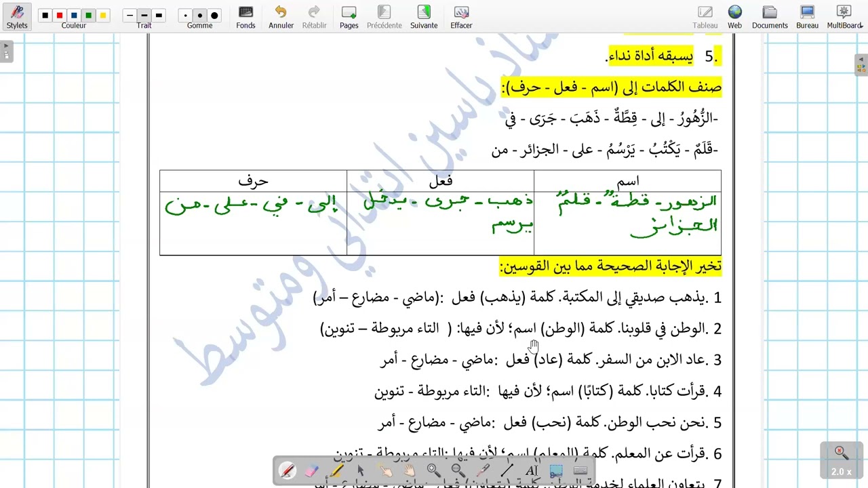Expand the left side panel tab
Viewport: 868px width, 488px height.
(5, 51)
